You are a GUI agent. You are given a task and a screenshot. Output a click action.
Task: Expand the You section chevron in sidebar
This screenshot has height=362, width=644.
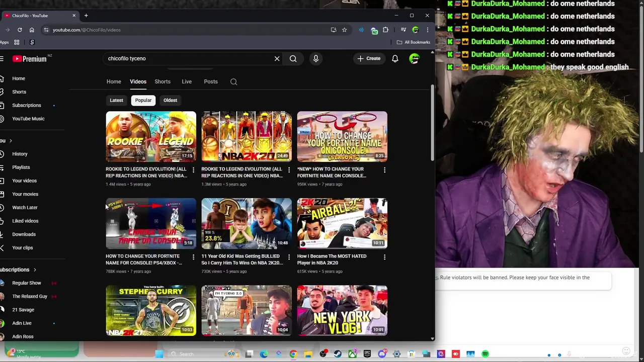pyautogui.click(x=11, y=141)
